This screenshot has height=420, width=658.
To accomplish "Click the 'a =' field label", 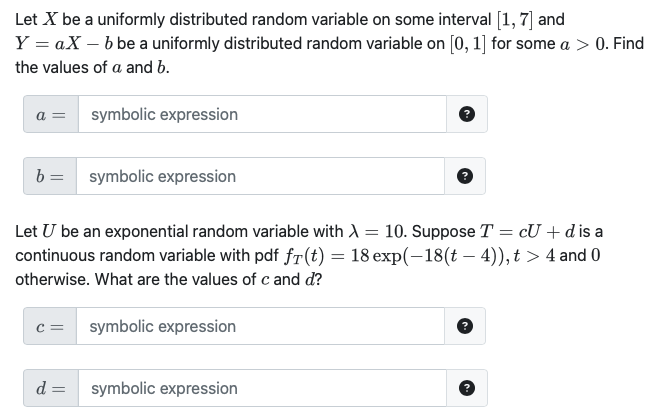I will [51, 114].
